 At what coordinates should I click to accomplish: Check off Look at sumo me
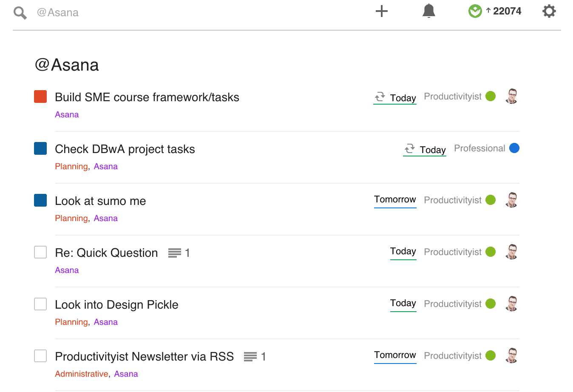[40, 200]
